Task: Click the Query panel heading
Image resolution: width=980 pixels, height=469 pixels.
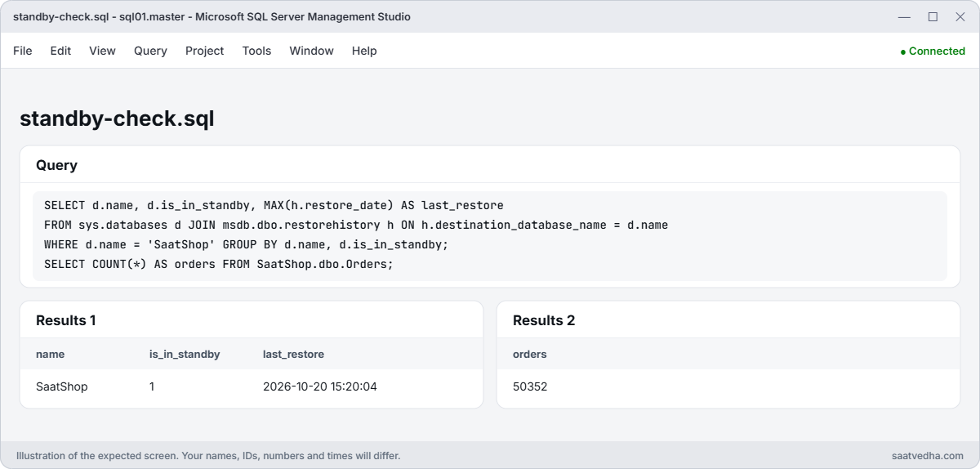Action: coord(56,165)
